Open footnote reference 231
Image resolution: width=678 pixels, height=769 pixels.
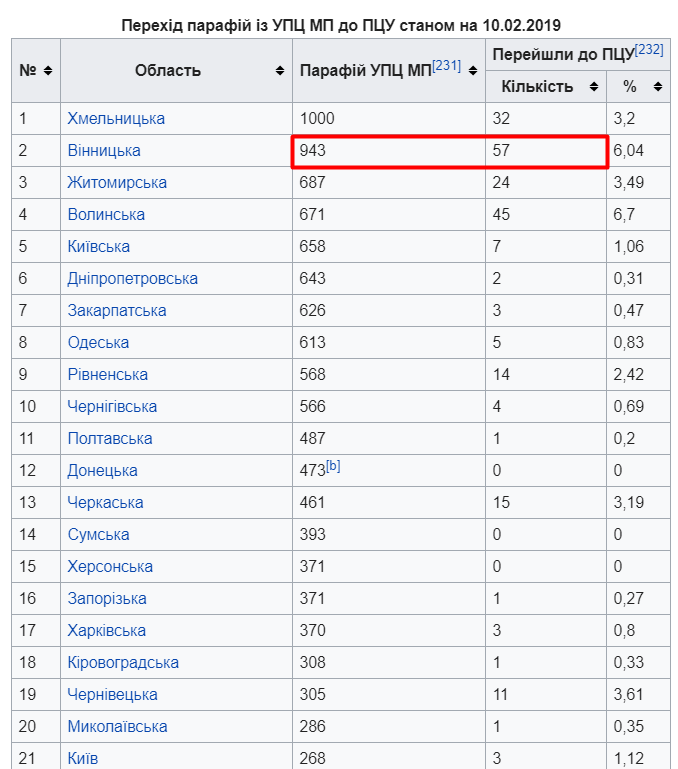pos(447,65)
